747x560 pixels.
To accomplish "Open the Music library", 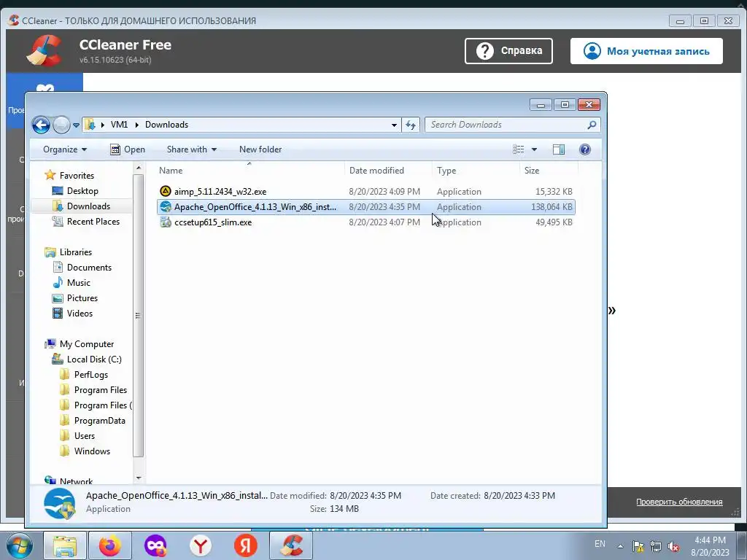I will point(78,282).
